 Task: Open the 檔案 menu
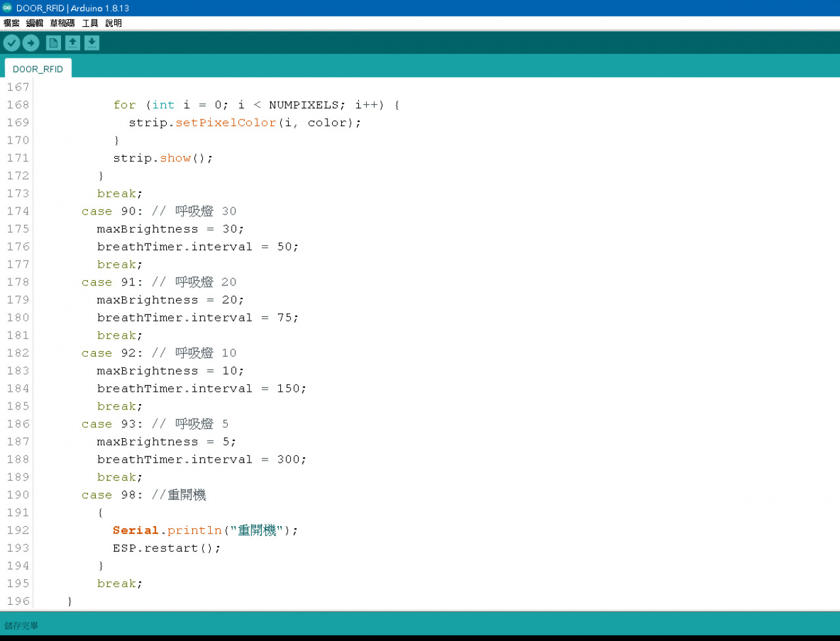[11, 23]
